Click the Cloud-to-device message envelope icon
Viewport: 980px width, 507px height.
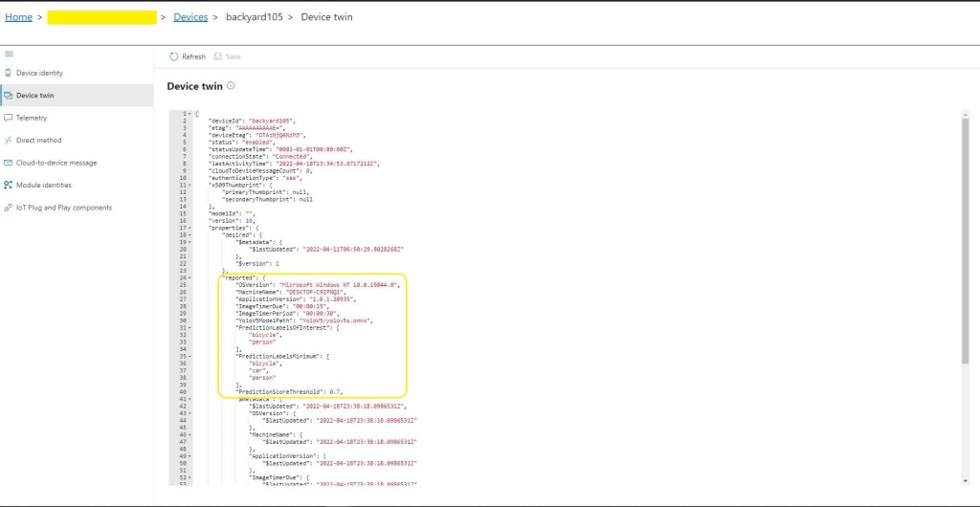point(9,163)
